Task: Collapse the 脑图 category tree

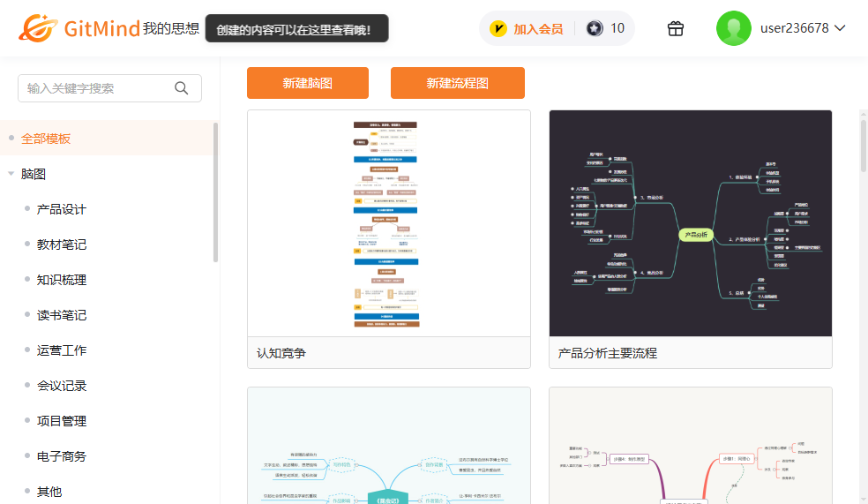Action: coord(11,174)
